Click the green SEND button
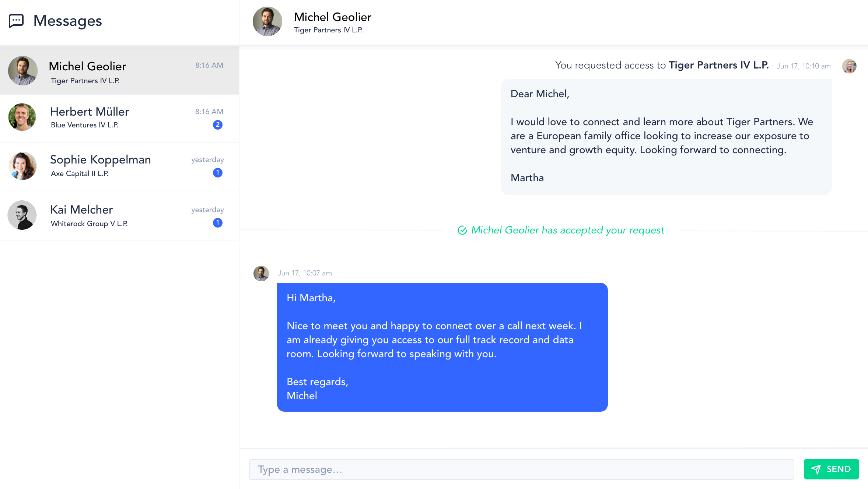868x489 pixels. pyautogui.click(x=831, y=469)
